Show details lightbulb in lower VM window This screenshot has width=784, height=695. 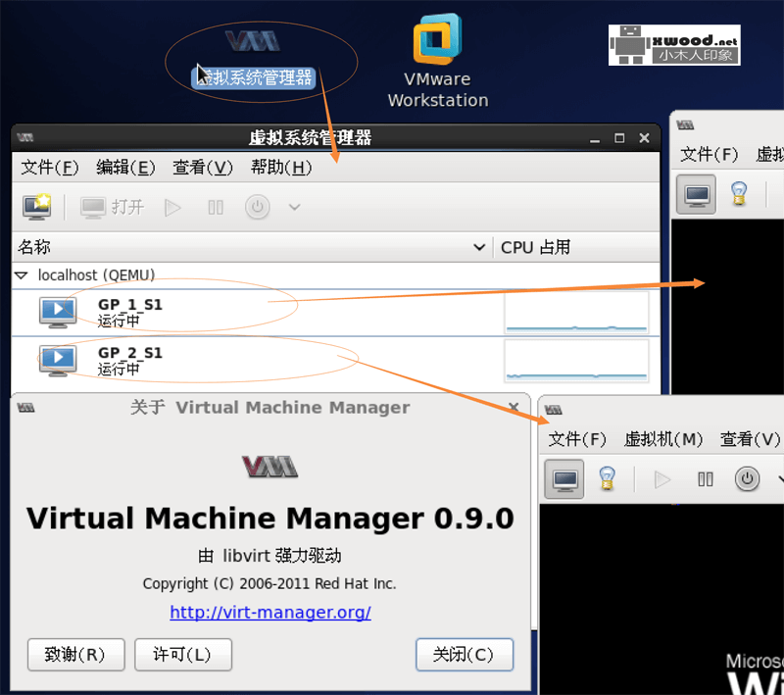pos(607,479)
